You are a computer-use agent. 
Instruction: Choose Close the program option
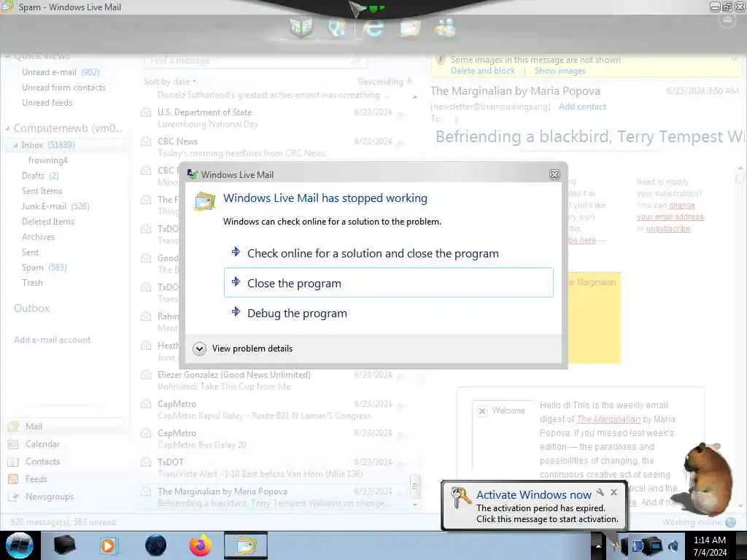pos(388,283)
